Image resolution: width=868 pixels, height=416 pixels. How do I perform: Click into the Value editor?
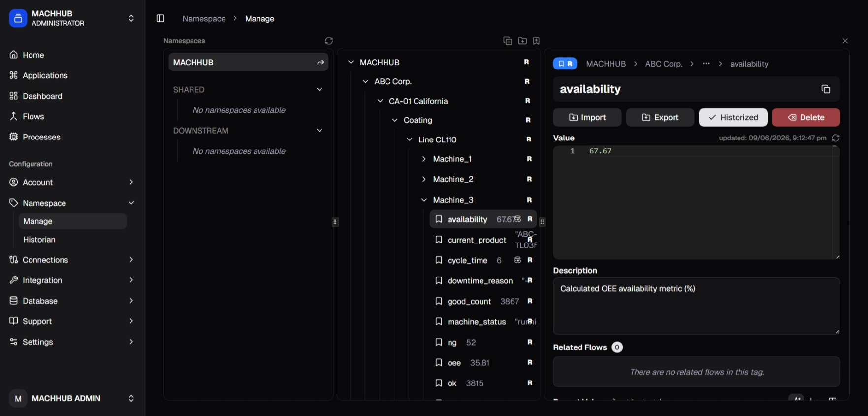[696, 203]
